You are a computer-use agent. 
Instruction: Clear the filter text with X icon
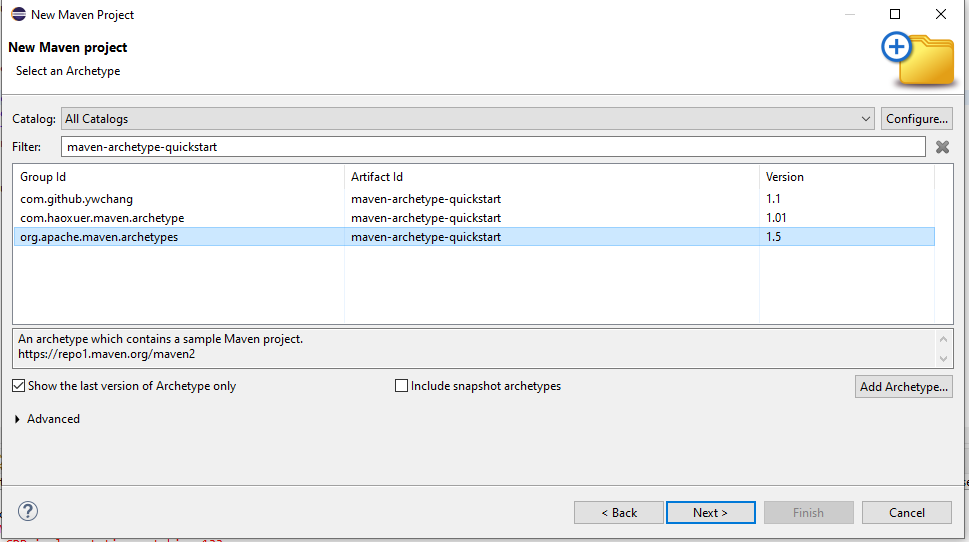942,147
